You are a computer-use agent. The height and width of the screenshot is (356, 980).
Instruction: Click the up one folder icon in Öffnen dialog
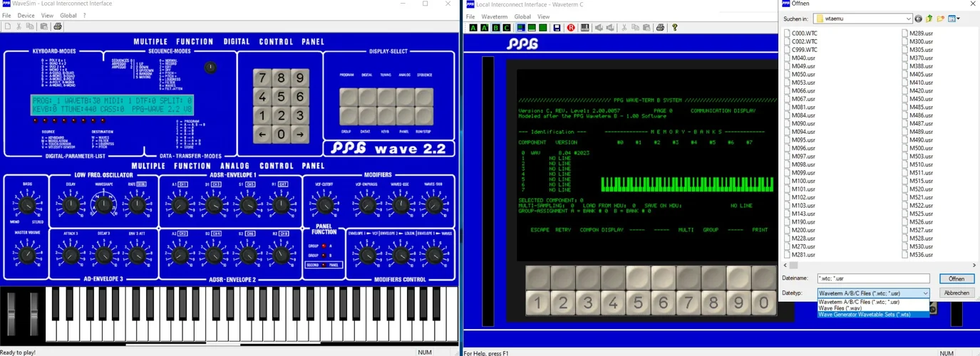[x=929, y=19]
